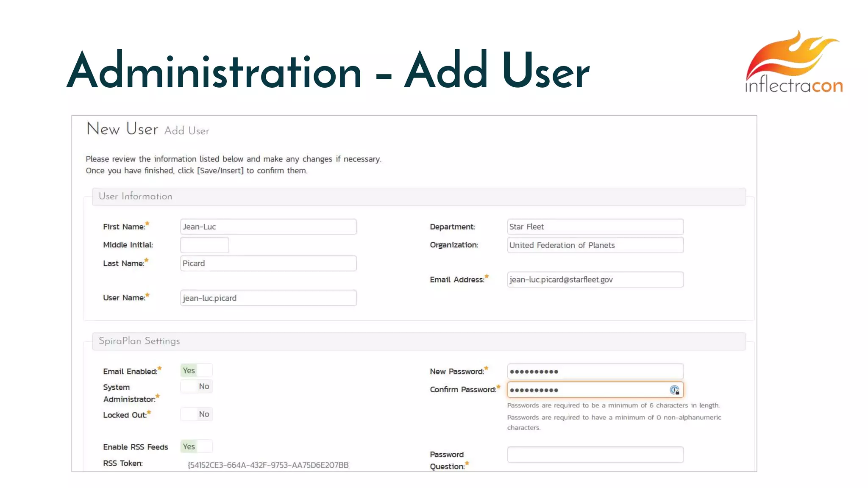Viewport: 868px width, 488px height.
Task: Click the password manager icon in Confirm Password
Action: 674,390
